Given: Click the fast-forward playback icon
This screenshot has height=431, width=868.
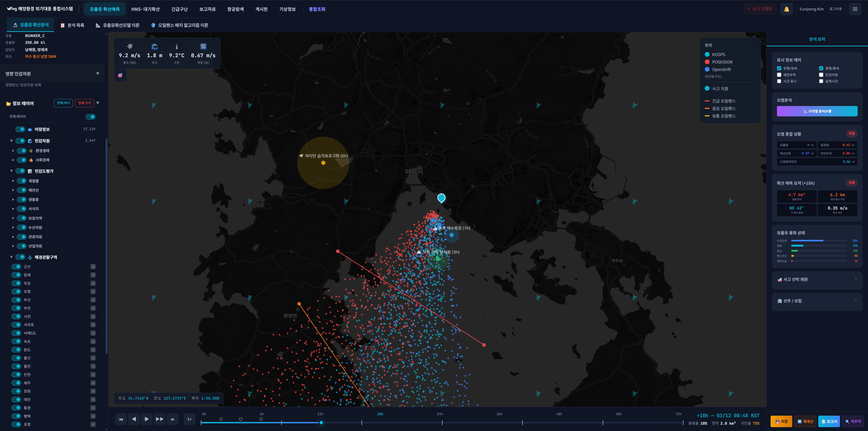Looking at the screenshot, I should pyautogui.click(x=159, y=419).
